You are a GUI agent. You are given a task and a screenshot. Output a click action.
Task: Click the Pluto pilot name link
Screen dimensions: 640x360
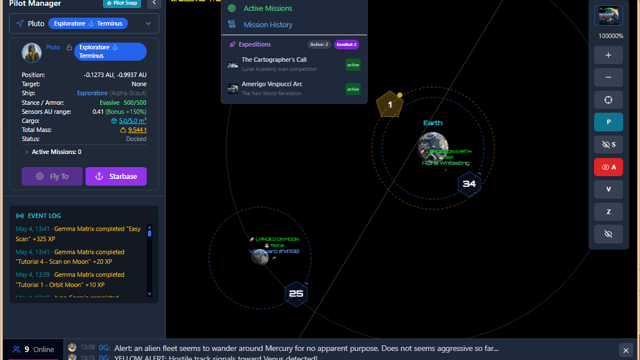(53, 47)
